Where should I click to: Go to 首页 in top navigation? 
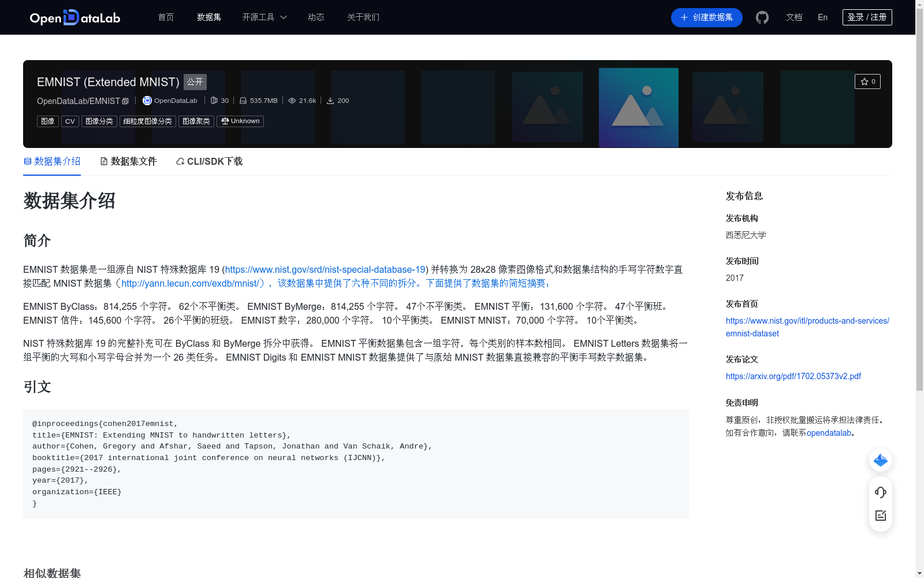pyautogui.click(x=166, y=17)
